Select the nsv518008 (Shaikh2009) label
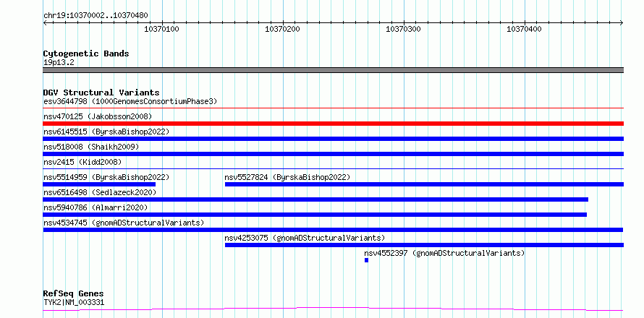This screenshot has width=644, height=318. click(x=91, y=147)
